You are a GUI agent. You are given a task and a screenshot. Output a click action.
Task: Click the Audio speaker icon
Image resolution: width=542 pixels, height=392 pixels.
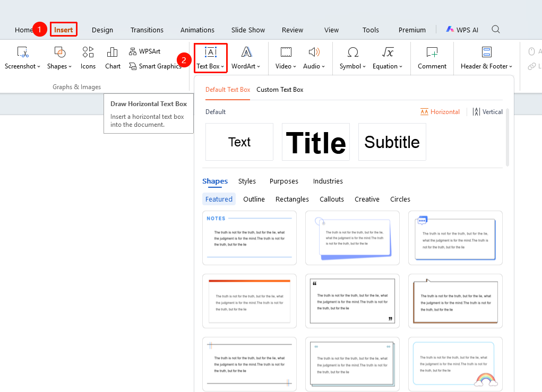(314, 52)
